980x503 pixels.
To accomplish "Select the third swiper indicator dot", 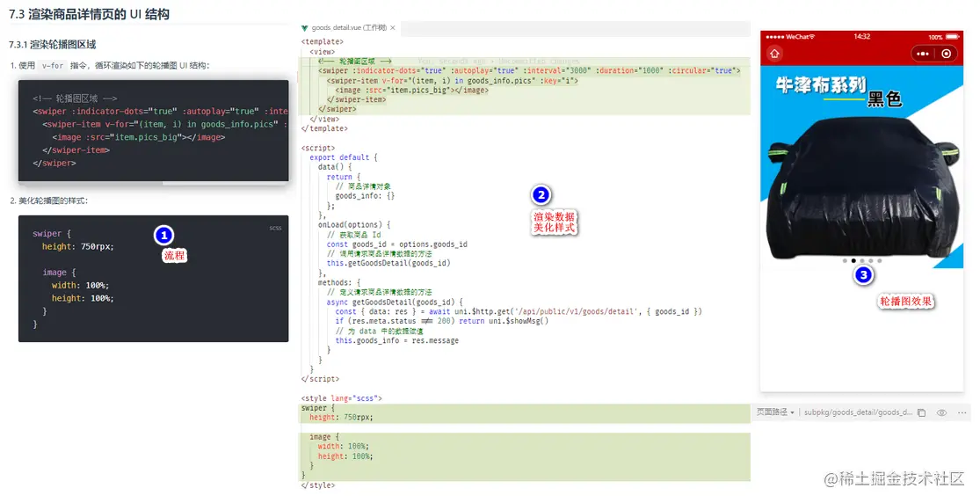I will [862, 261].
